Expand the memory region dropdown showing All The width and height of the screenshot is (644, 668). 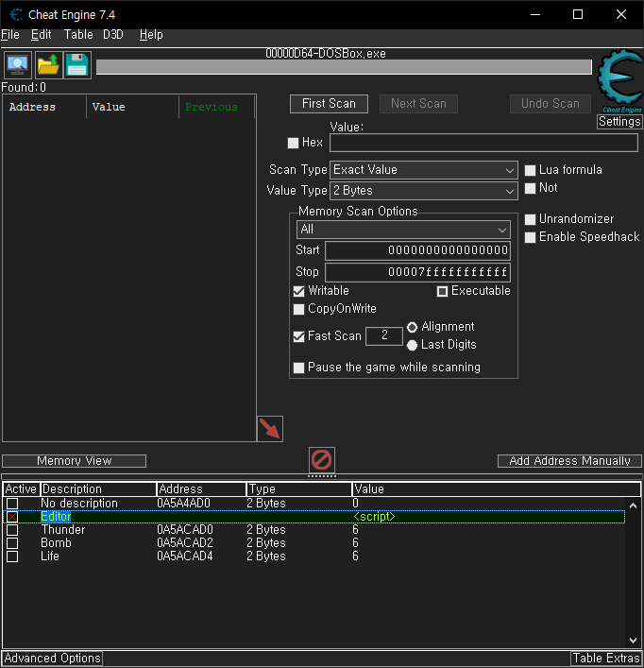click(403, 230)
